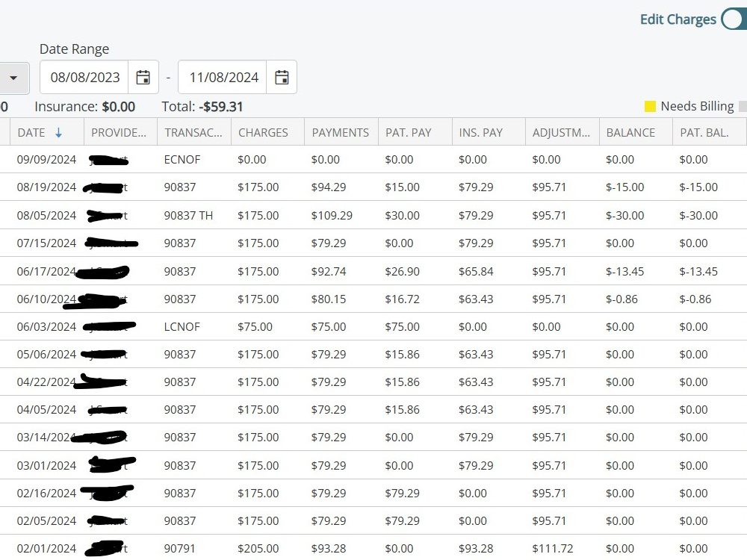Click the $94.29 payment on 08/19/2024

328,187
